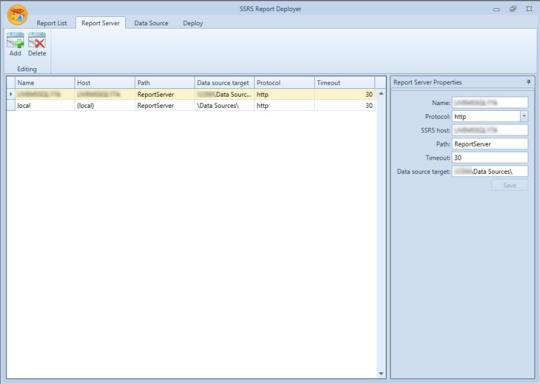Select the 'local' name cell
Viewport: 540px width, 384px height.
[x=45, y=105]
